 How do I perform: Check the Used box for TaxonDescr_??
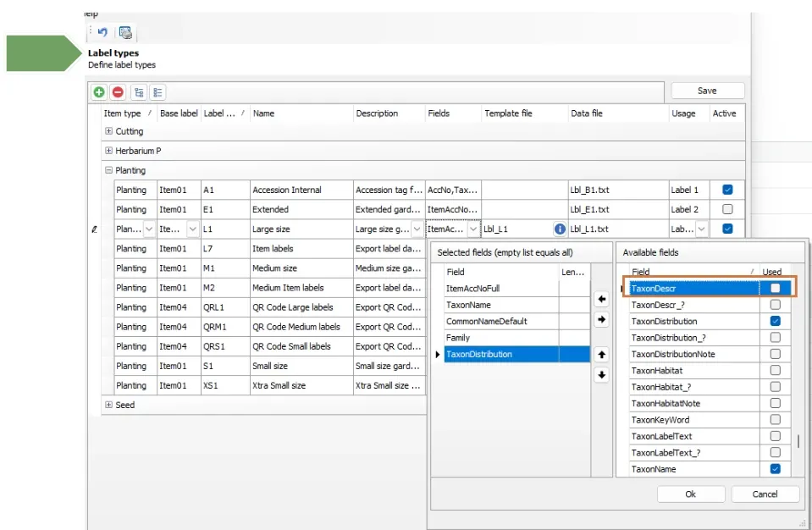click(775, 304)
